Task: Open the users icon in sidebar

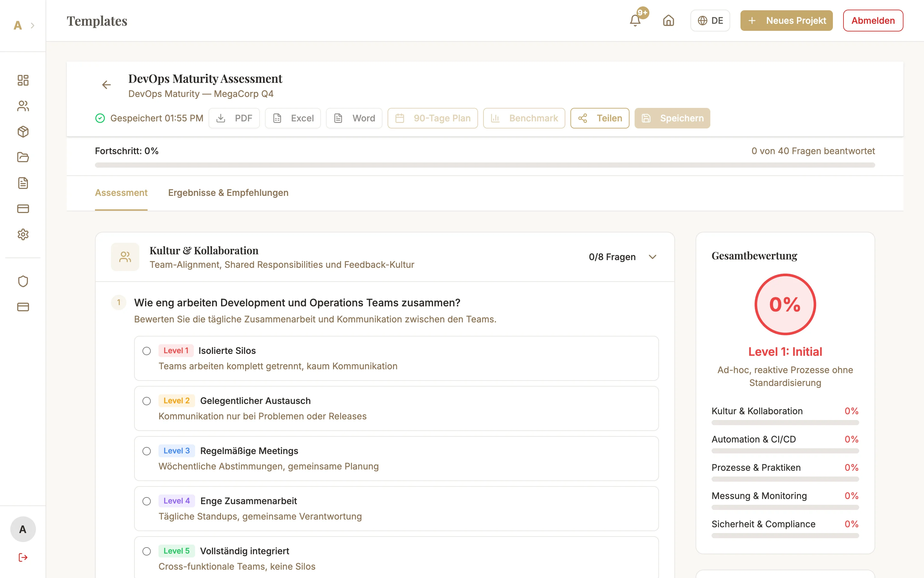Action: click(x=23, y=106)
